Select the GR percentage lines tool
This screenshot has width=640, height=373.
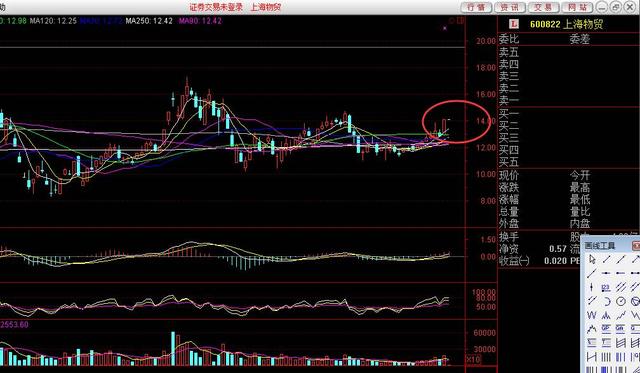(620, 329)
